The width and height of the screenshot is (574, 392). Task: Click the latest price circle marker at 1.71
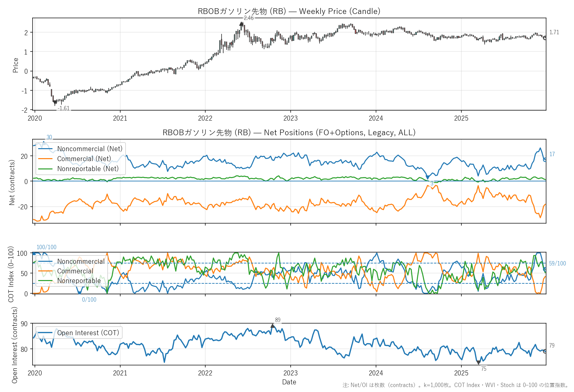(545, 38)
